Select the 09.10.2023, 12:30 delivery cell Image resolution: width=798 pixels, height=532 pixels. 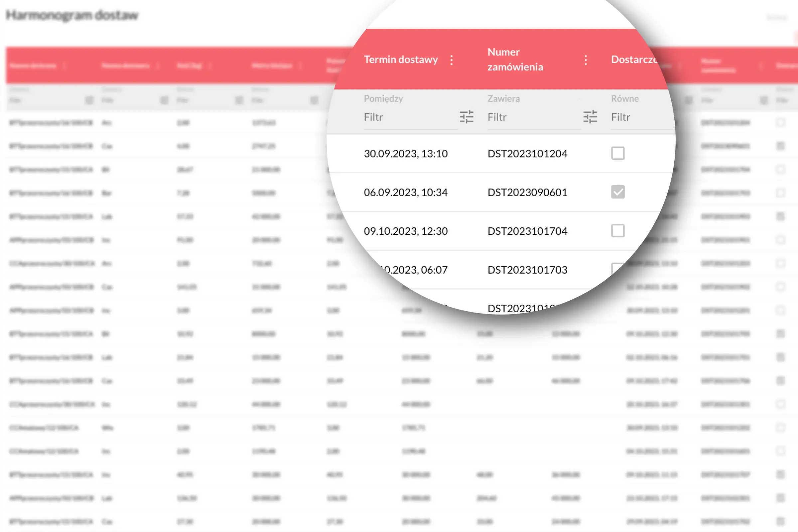point(405,231)
